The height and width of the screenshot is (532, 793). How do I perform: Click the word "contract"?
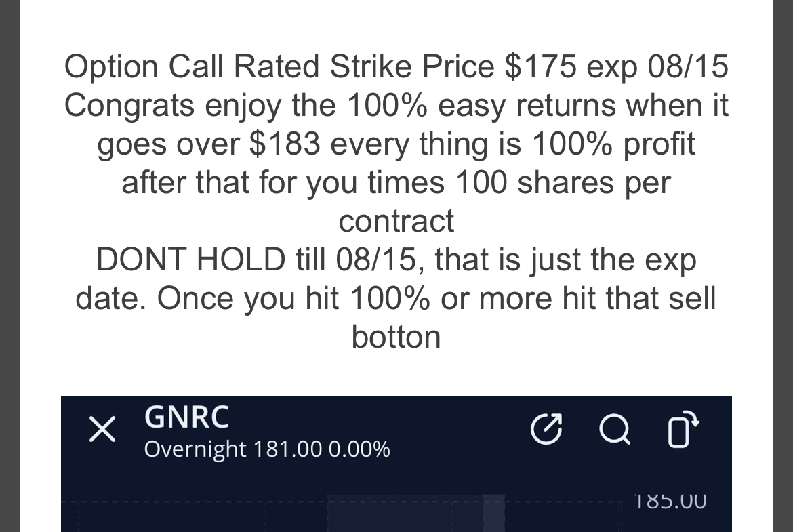tap(396, 222)
